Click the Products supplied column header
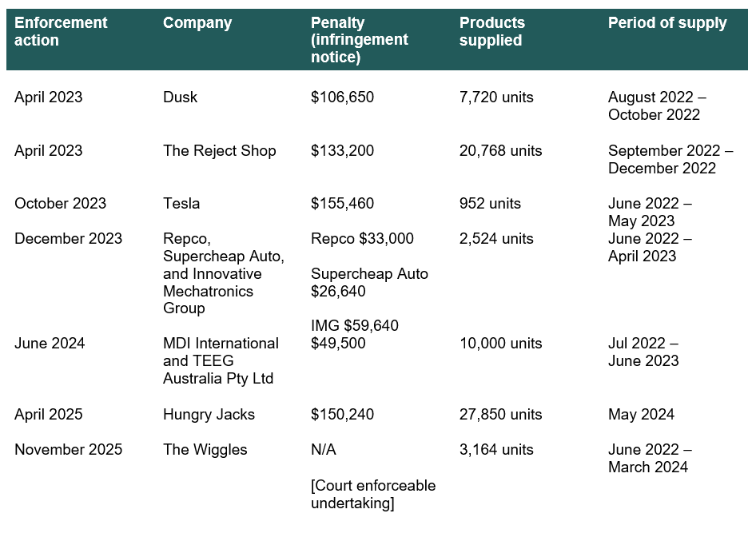 pyautogui.click(x=491, y=31)
